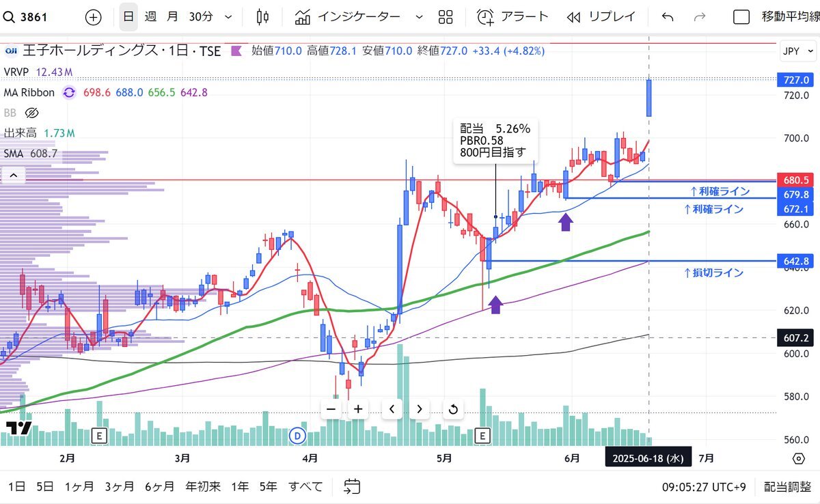Click the 2025-06-18 (水) date label
The height and width of the screenshot is (504, 820).
tap(648, 457)
